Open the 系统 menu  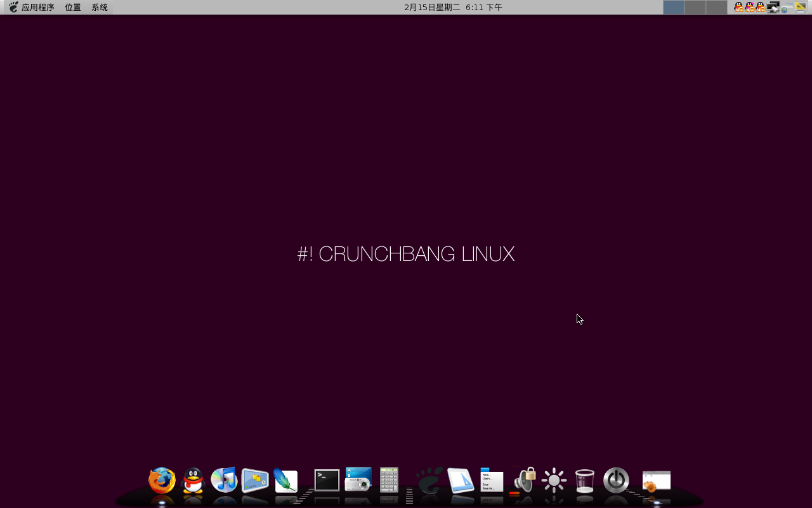coord(100,8)
